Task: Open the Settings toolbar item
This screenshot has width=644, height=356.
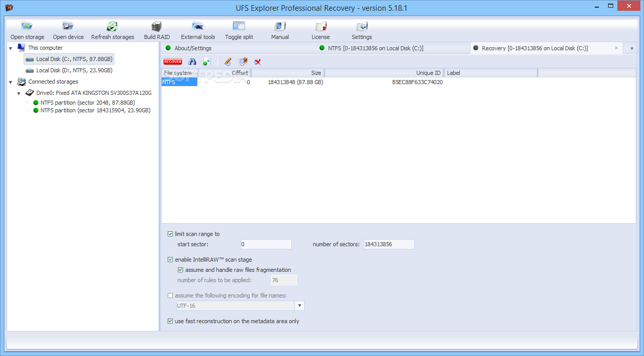Action: 362,30
